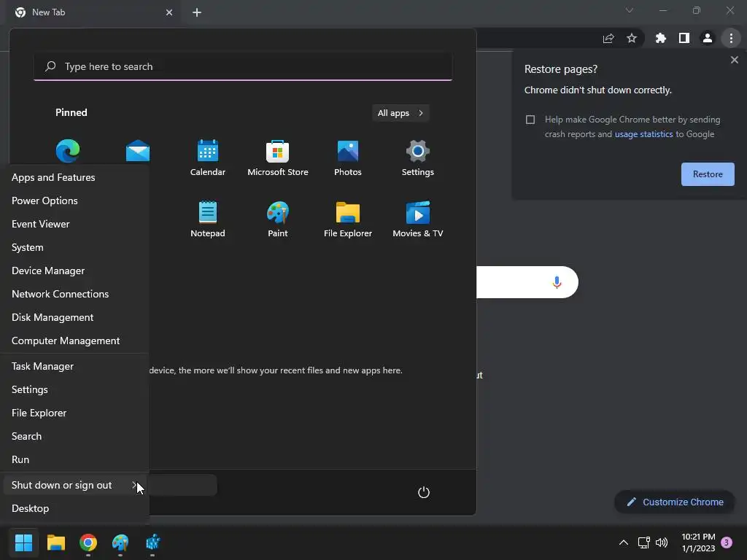Open the usage statistics link
The height and width of the screenshot is (560, 747).
tap(643, 134)
